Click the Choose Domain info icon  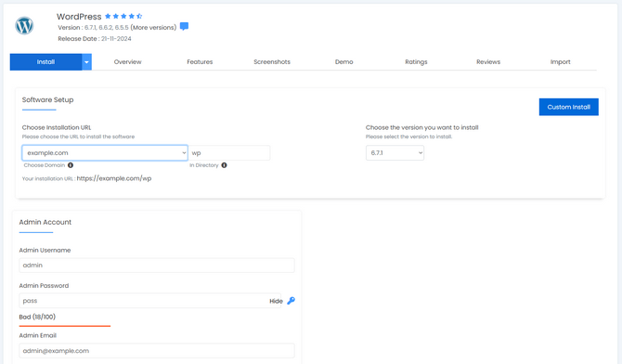pyautogui.click(x=71, y=165)
